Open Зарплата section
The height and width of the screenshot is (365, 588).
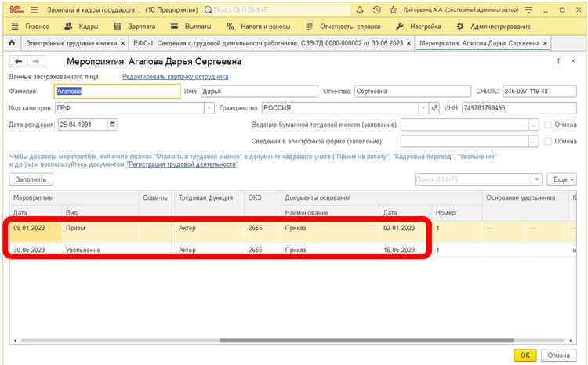tap(134, 27)
